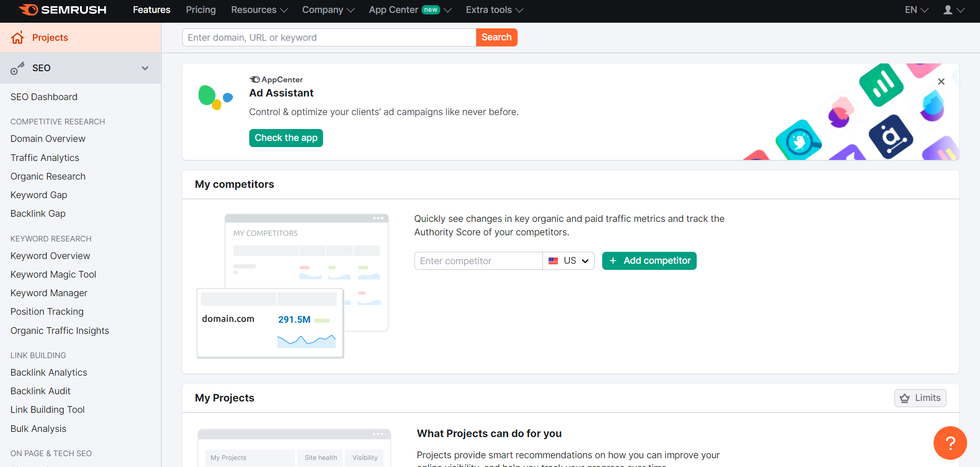Open Backlink Analytics

pyautogui.click(x=49, y=373)
